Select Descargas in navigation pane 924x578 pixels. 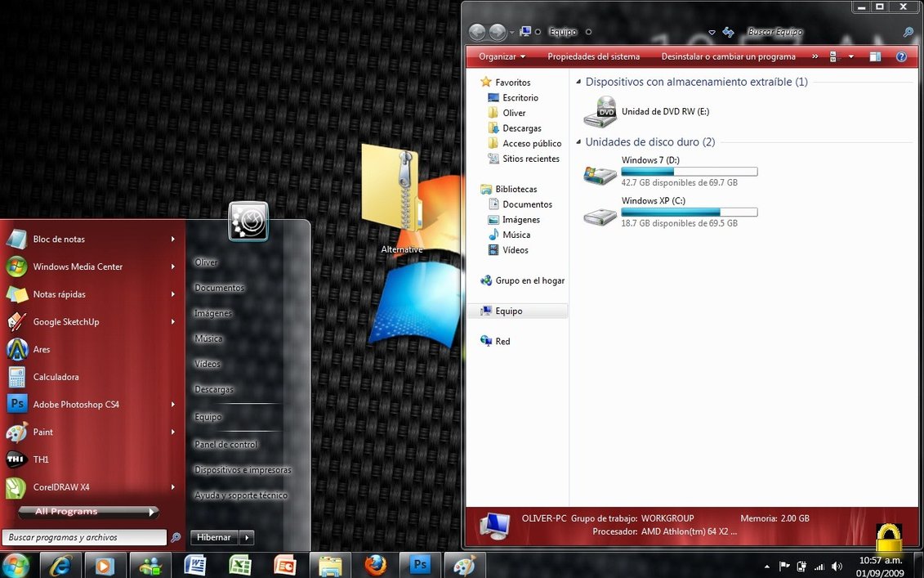pos(521,128)
